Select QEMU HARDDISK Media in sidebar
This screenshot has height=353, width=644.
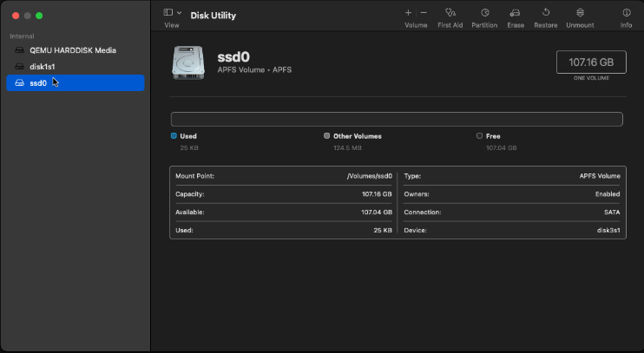point(76,50)
